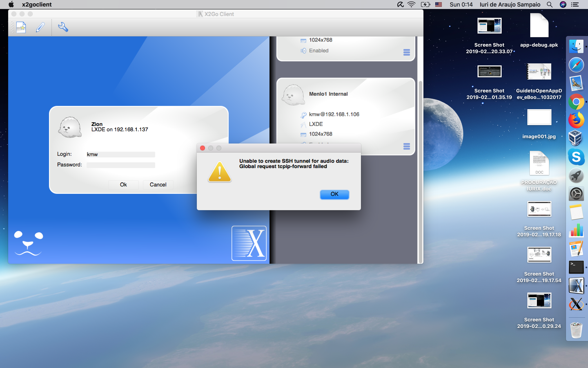Open Pages from the Dock
588x368 pixels.
576,249
